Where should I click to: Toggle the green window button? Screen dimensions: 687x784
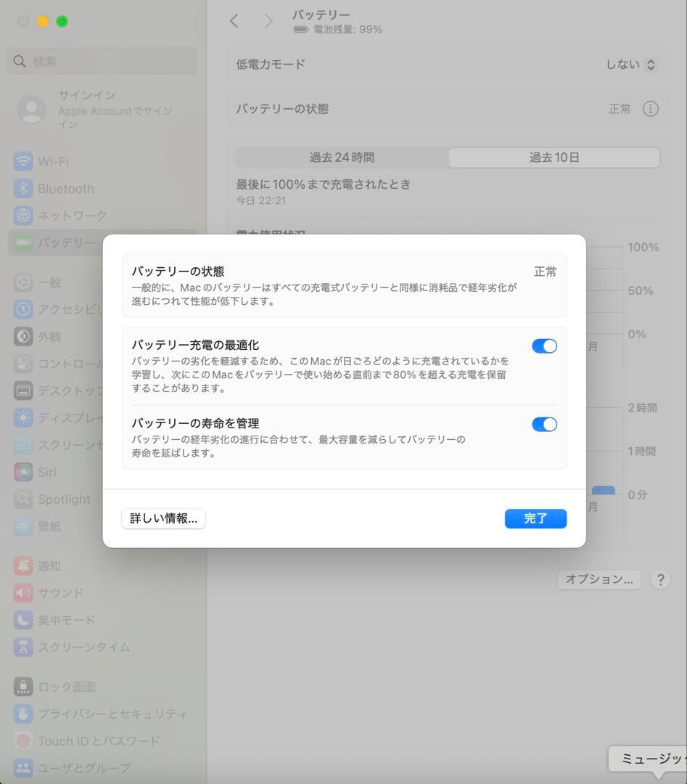pos(62,21)
